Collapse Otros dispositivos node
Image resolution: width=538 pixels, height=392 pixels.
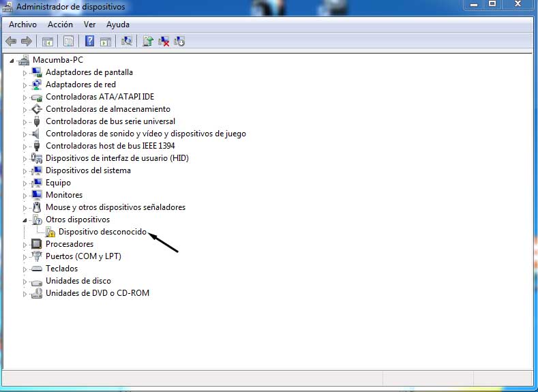pyautogui.click(x=25, y=220)
